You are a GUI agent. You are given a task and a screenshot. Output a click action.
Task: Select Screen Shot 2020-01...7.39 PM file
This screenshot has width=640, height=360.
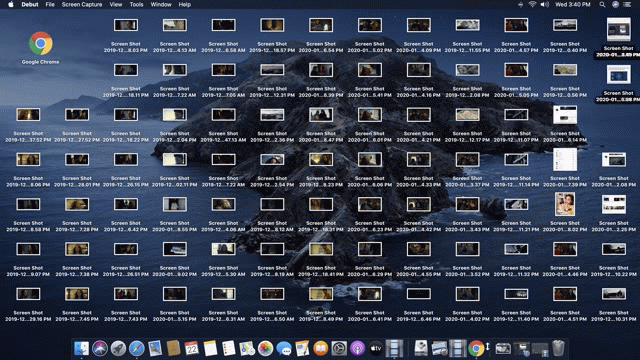pyautogui.click(x=565, y=160)
